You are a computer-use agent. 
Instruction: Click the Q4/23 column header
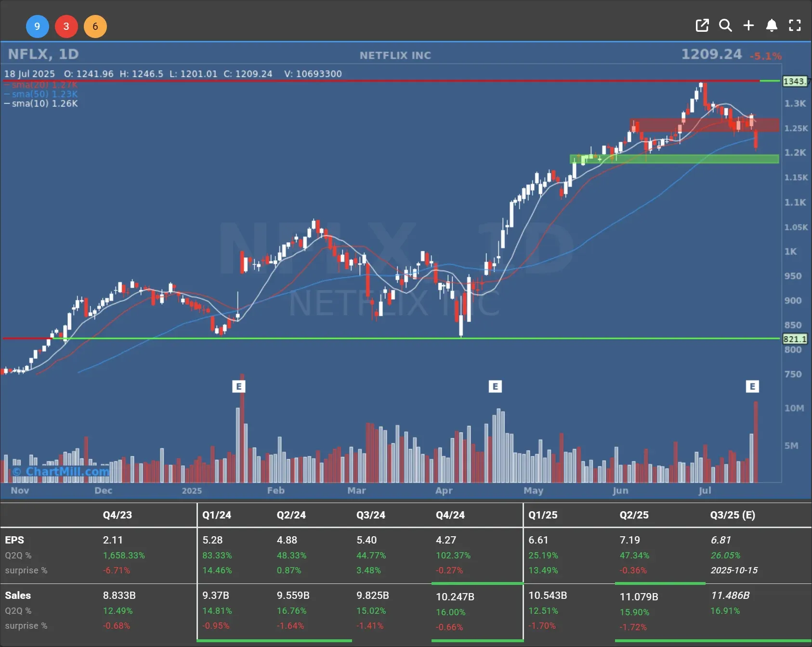(117, 515)
